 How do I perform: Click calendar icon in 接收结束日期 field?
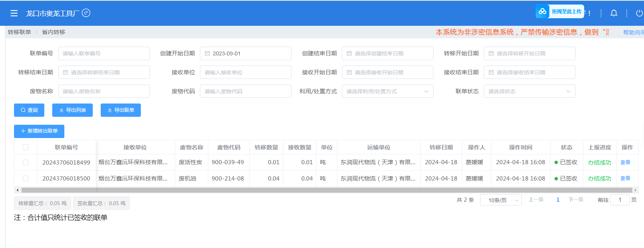tap(491, 72)
